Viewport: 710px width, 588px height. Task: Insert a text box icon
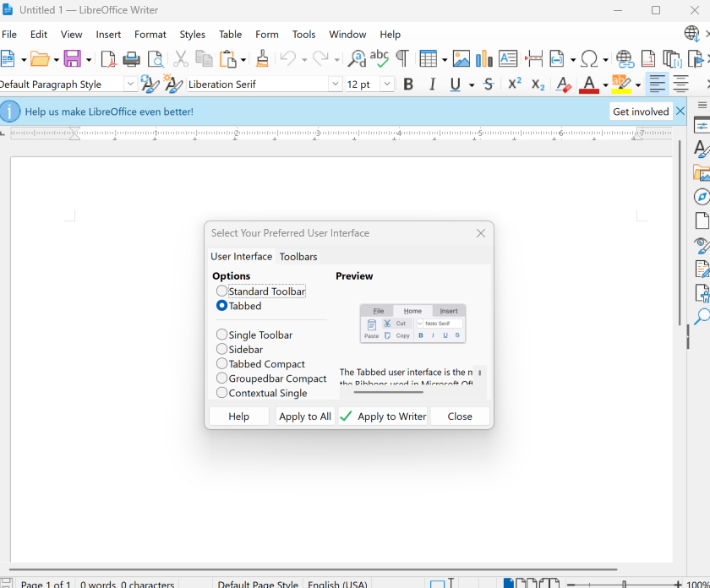508,59
